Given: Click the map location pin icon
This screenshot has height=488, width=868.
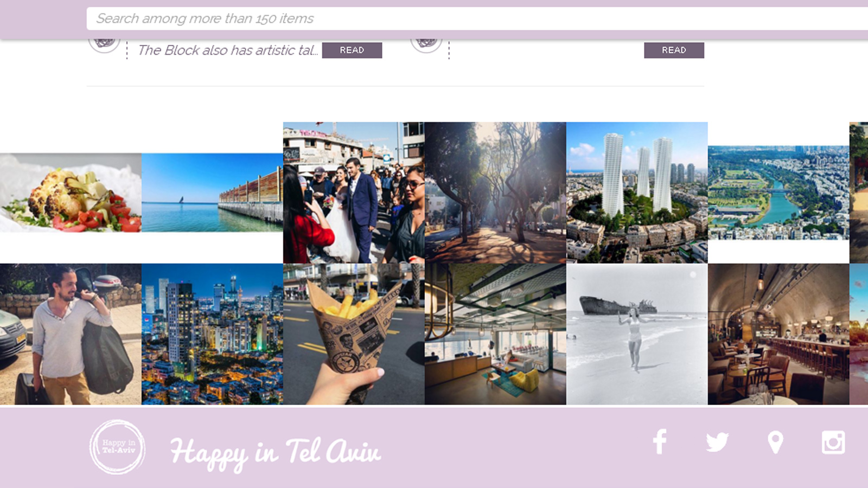Looking at the screenshot, I should coord(776,442).
